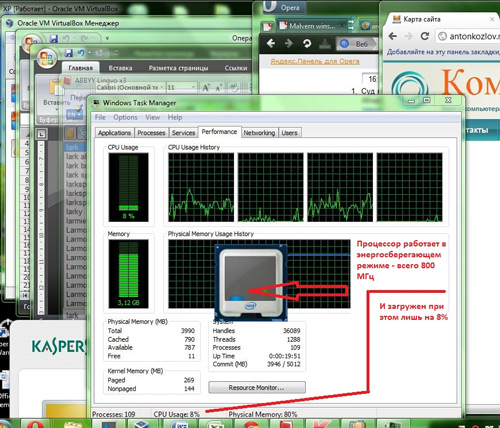Open the View menu in Task Manager
Image resolution: width=500 pixels, height=428 pixels.
coord(152,117)
